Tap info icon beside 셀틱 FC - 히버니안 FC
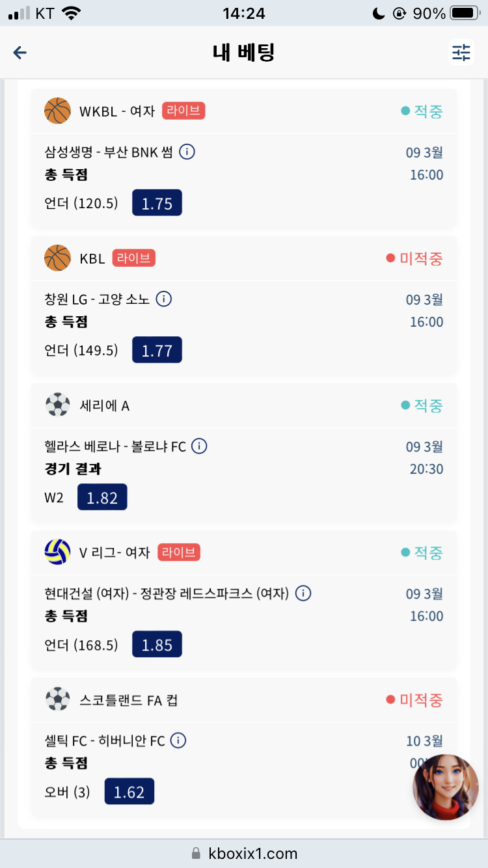 pyautogui.click(x=178, y=740)
